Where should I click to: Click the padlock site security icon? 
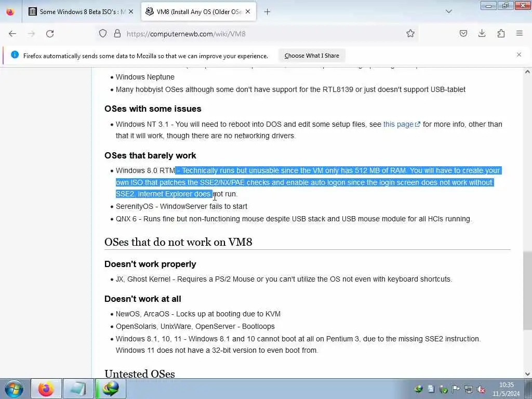pyautogui.click(x=117, y=34)
